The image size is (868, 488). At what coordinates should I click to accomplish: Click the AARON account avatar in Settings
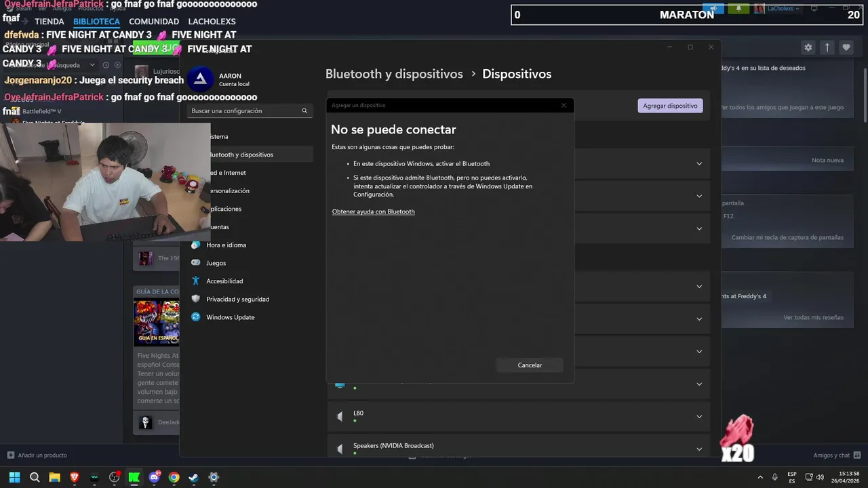pyautogui.click(x=200, y=79)
